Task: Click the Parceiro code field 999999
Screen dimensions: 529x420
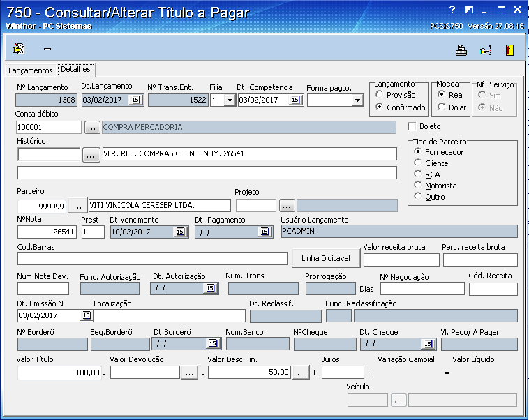Action: [41, 206]
